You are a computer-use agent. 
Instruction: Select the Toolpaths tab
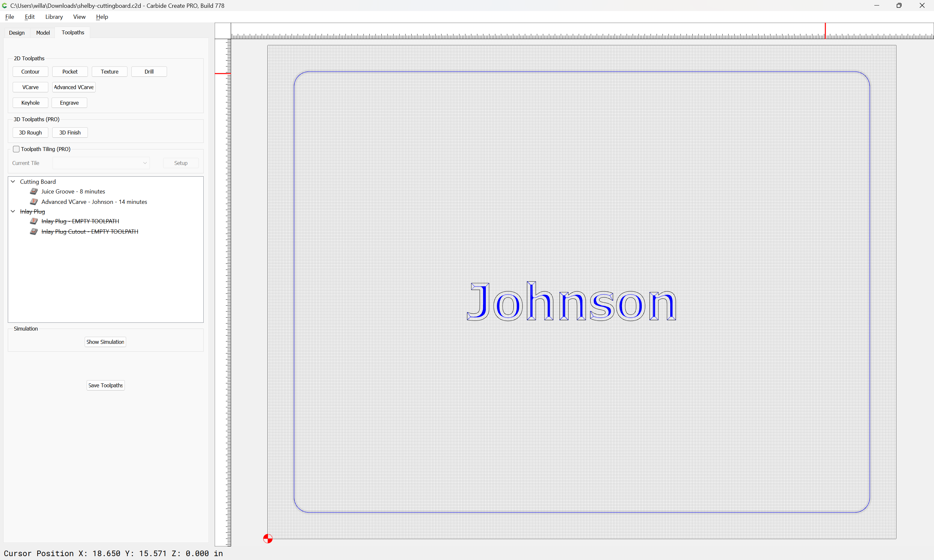click(x=73, y=32)
